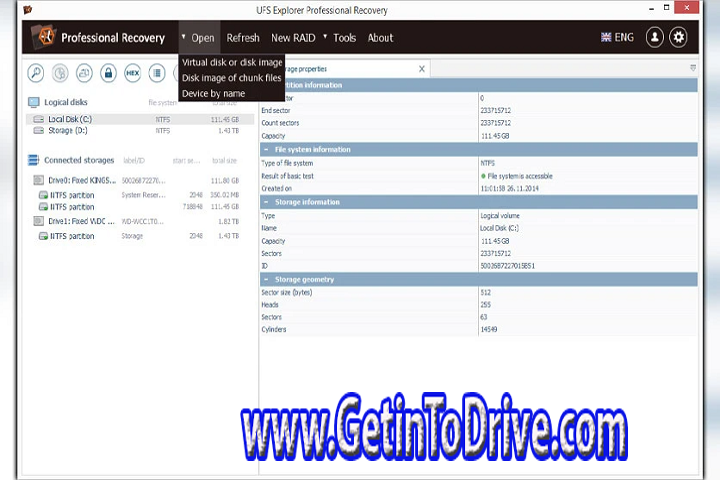Click the UFS Explorer logo icon

45,37
